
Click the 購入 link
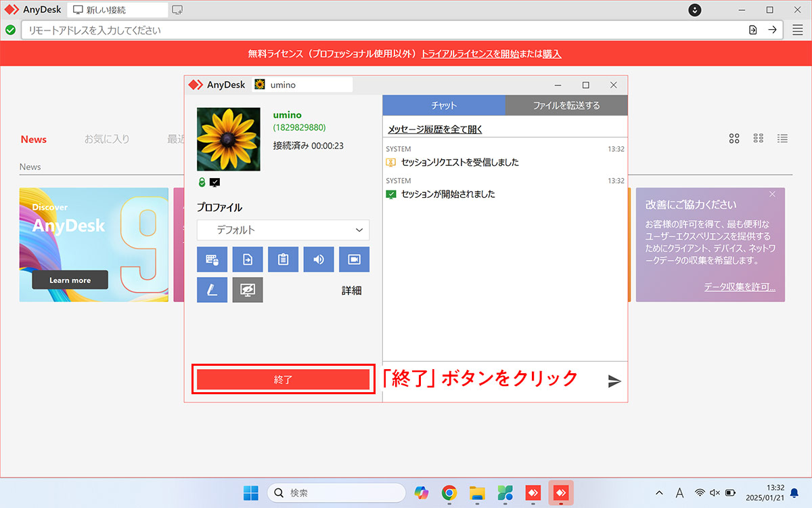pos(551,54)
